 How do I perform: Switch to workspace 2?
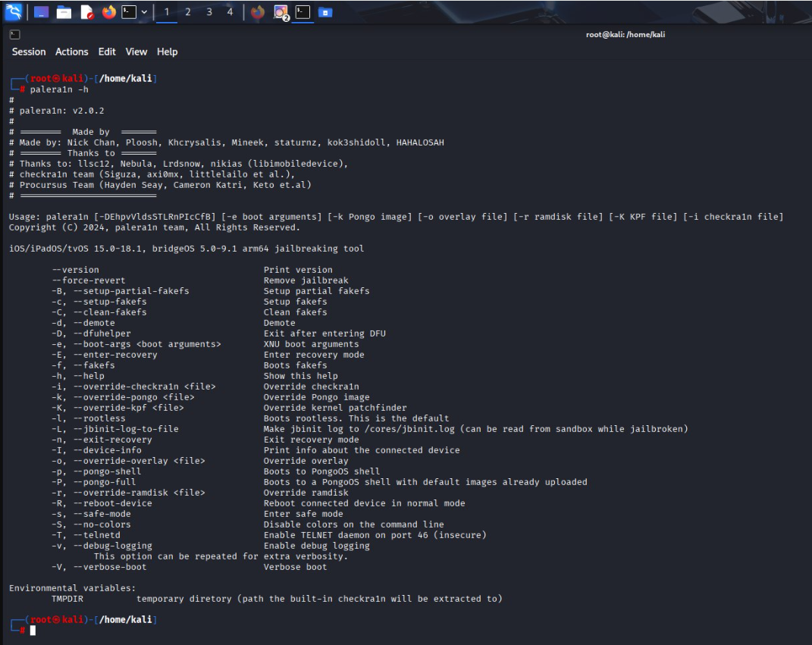coord(188,12)
